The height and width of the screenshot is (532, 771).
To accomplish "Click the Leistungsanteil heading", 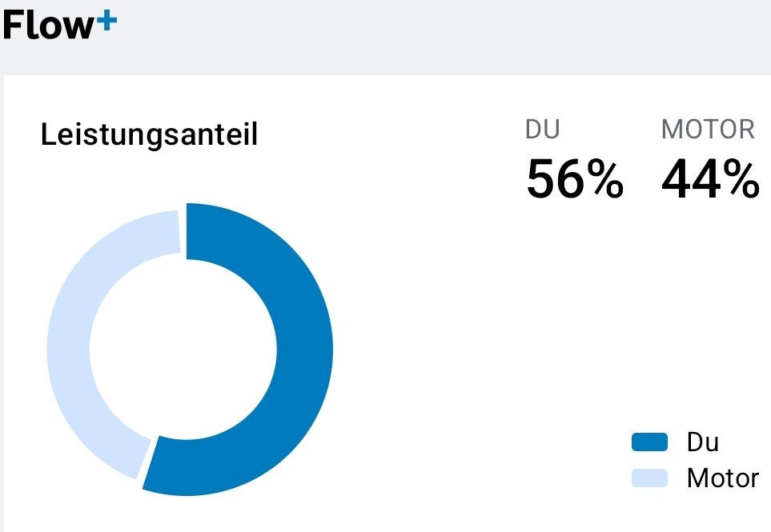I will point(149,135).
